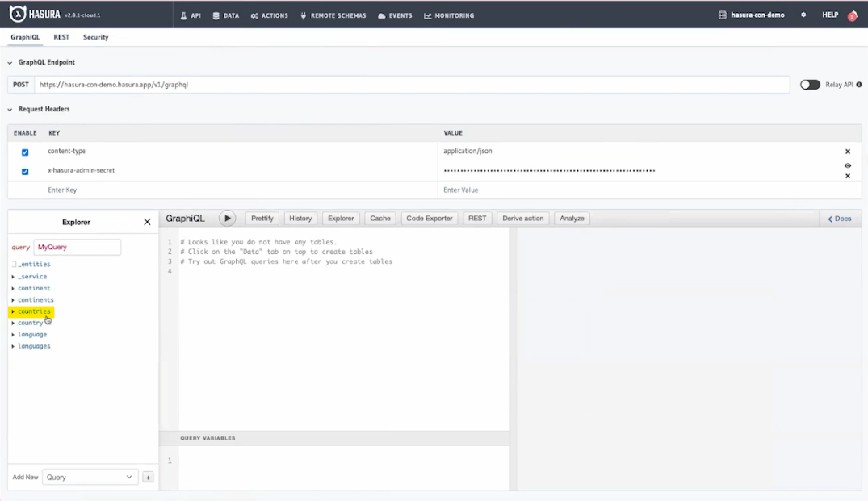
Task: Click the GraphQL endpoint URL field
Action: pos(412,85)
